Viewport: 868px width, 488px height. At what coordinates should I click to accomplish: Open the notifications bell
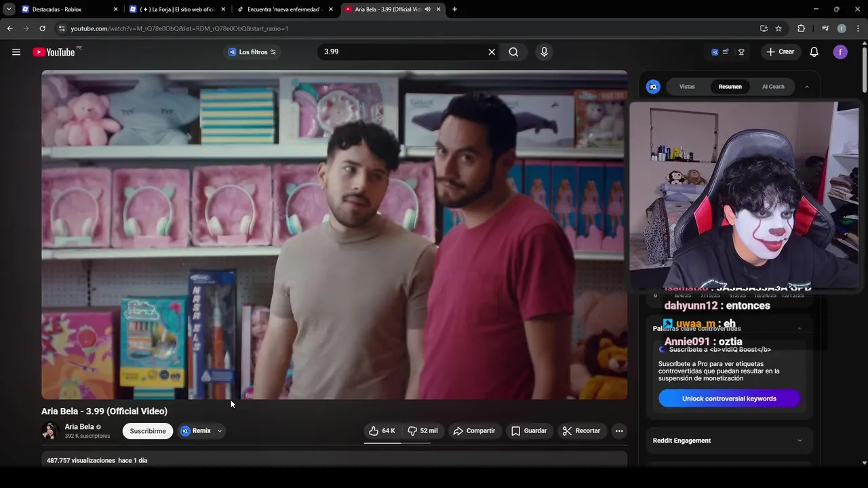coord(814,52)
